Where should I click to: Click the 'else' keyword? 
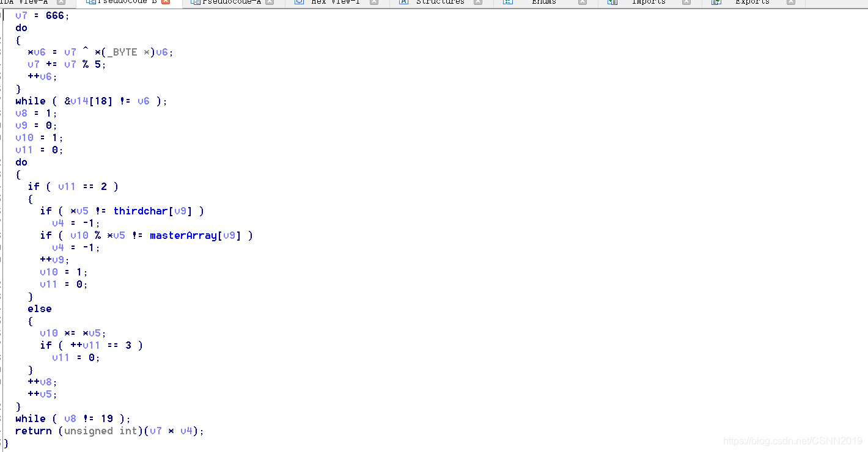point(40,308)
